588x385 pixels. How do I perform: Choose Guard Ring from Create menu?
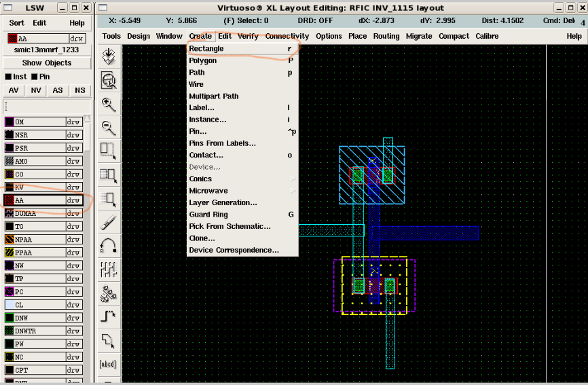click(x=242, y=215)
